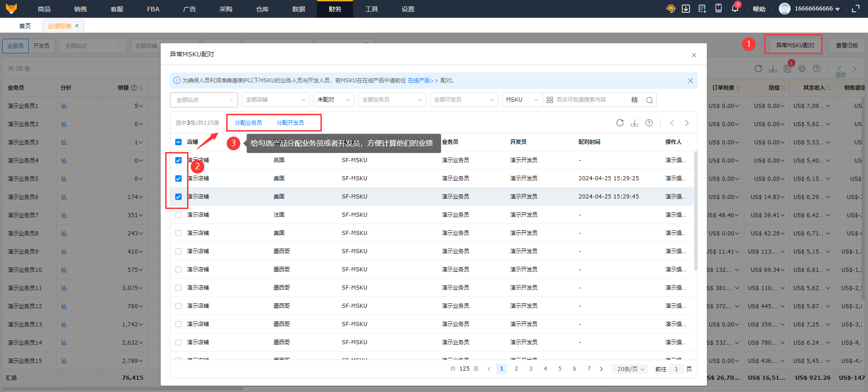Screen dimensions: 868x392
Task: Follow the 在线产品>> link
Action: click(x=423, y=81)
